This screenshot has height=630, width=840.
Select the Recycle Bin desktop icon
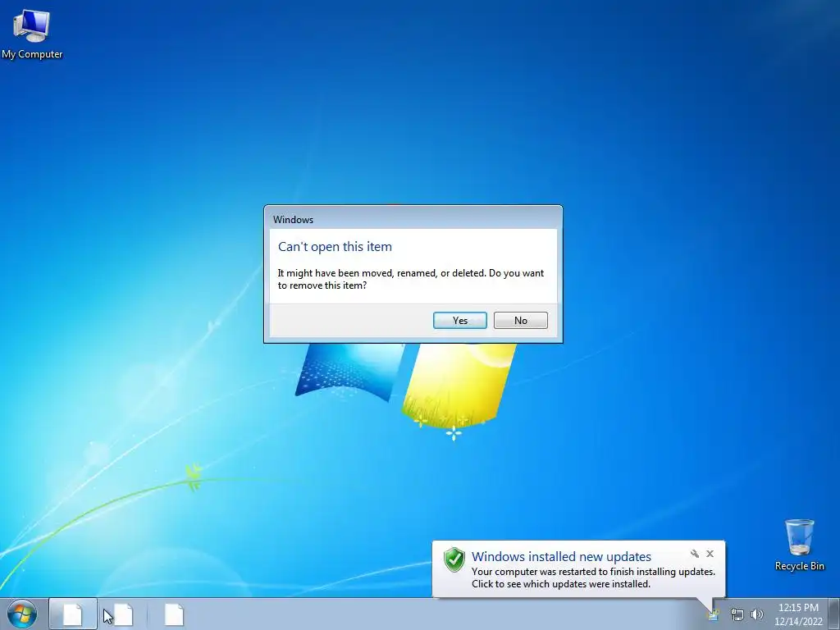coord(799,545)
